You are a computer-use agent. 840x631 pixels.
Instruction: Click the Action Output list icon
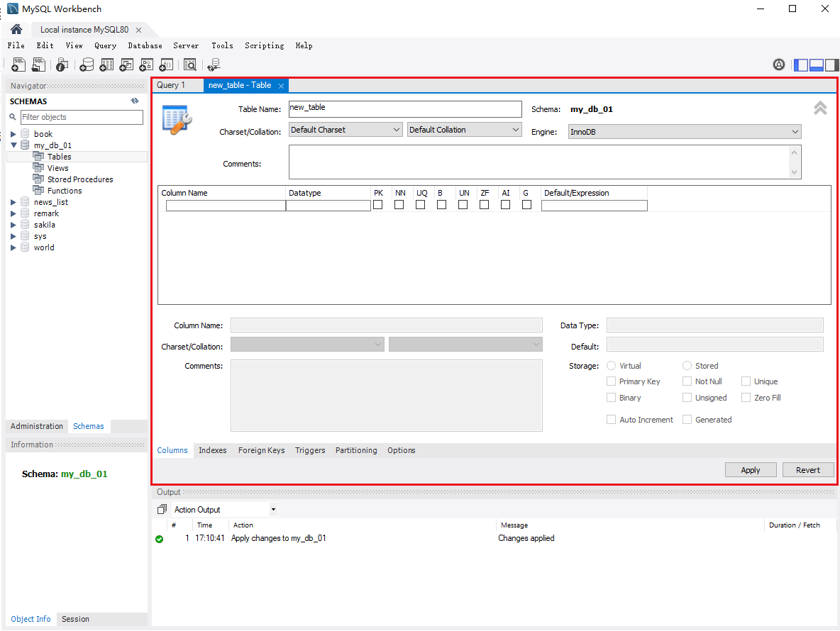click(x=162, y=509)
